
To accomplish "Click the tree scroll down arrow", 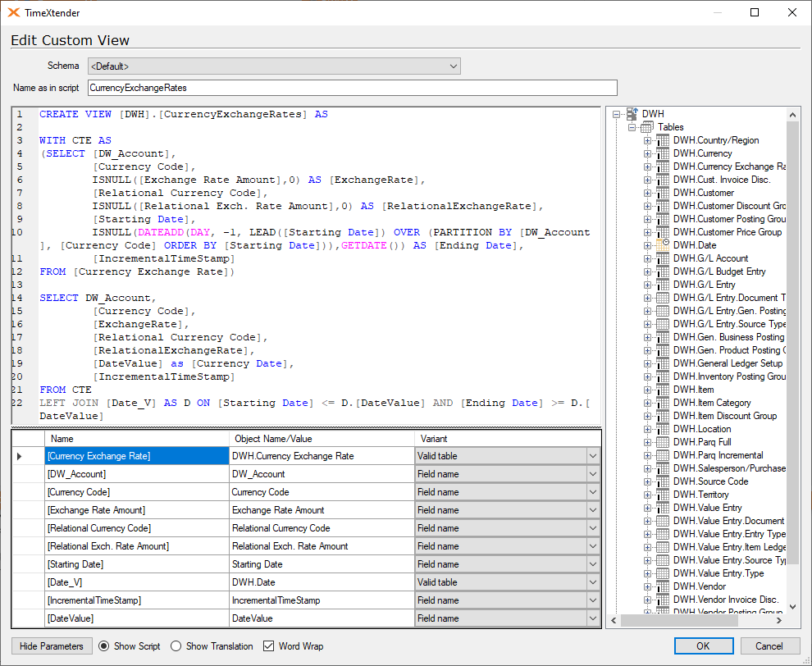I will pyautogui.click(x=792, y=606).
